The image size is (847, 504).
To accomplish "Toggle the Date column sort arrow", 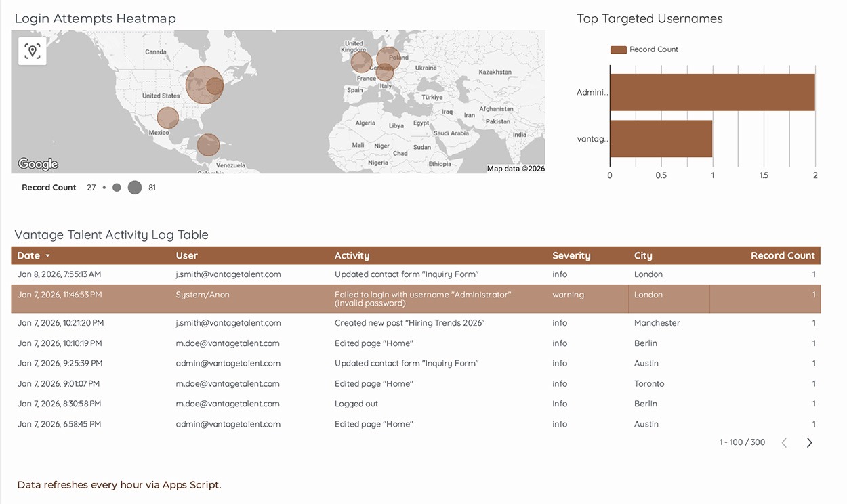I will (47, 256).
